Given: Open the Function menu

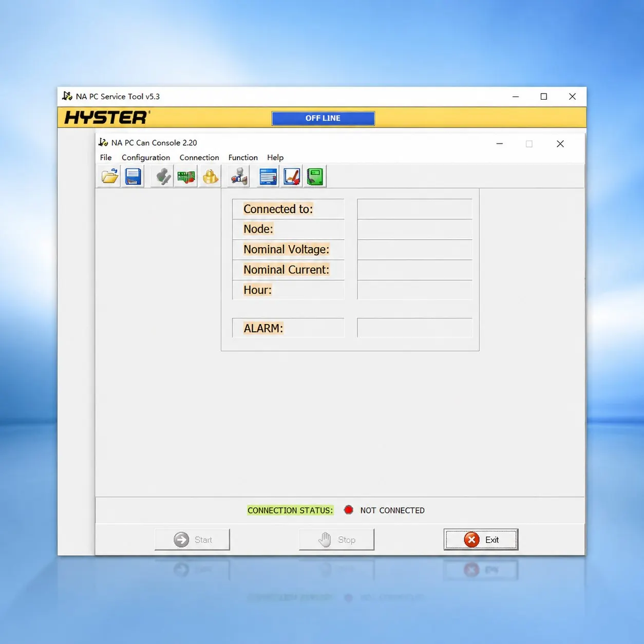Looking at the screenshot, I should (243, 158).
